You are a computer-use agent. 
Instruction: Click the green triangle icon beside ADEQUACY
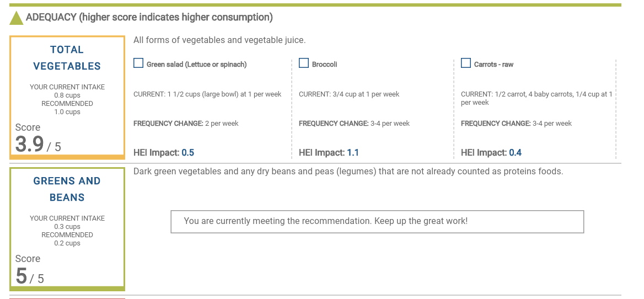click(16, 18)
